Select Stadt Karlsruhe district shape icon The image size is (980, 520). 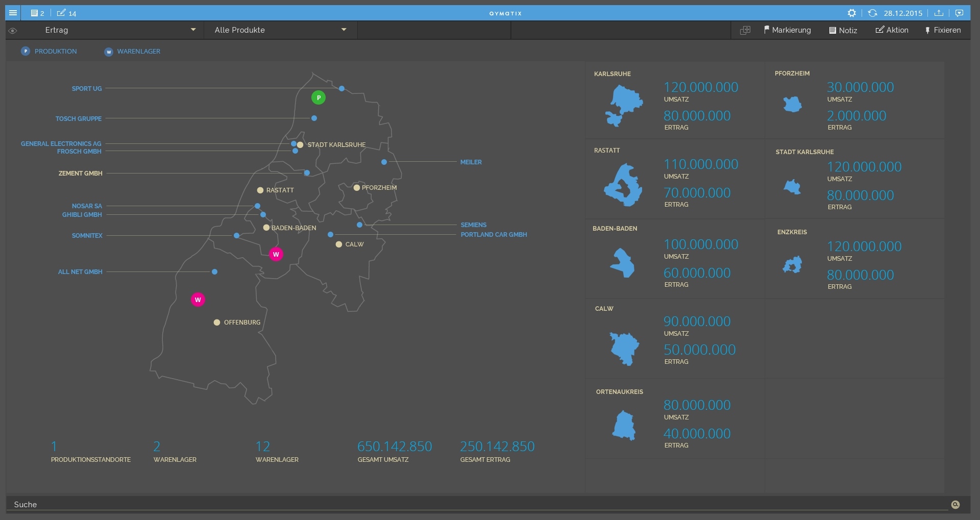click(x=792, y=187)
